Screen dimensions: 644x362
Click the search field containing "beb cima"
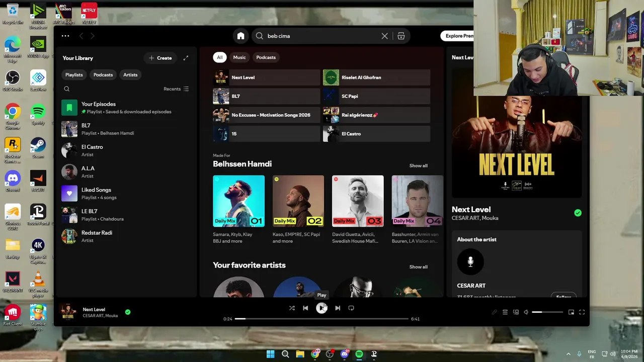tap(322, 36)
